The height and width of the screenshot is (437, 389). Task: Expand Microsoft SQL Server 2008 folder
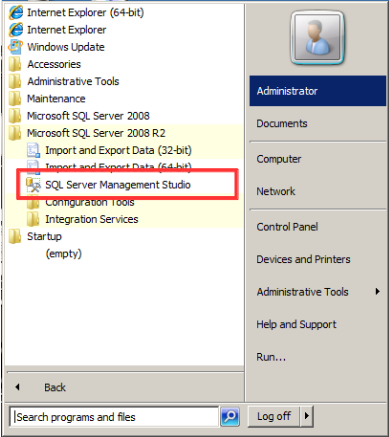88,116
